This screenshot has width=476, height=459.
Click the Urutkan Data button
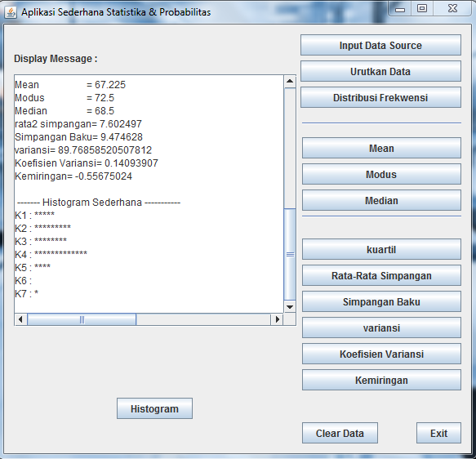pyautogui.click(x=380, y=71)
